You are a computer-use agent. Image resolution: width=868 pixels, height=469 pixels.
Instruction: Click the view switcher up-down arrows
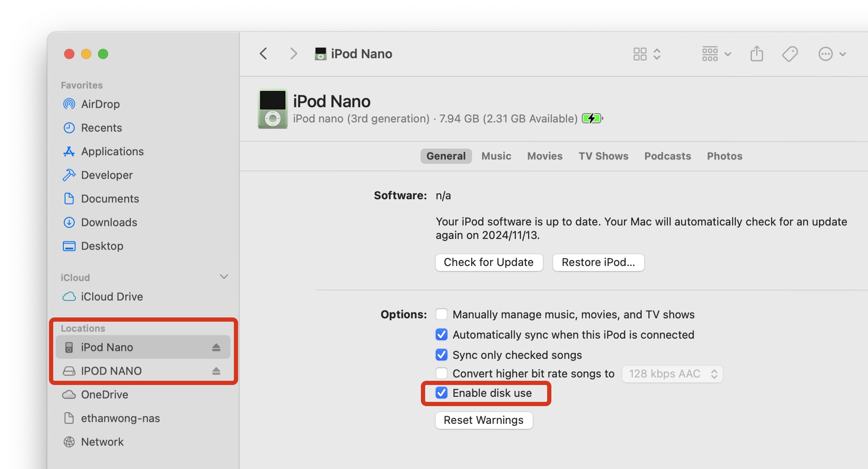click(x=657, y=54)
